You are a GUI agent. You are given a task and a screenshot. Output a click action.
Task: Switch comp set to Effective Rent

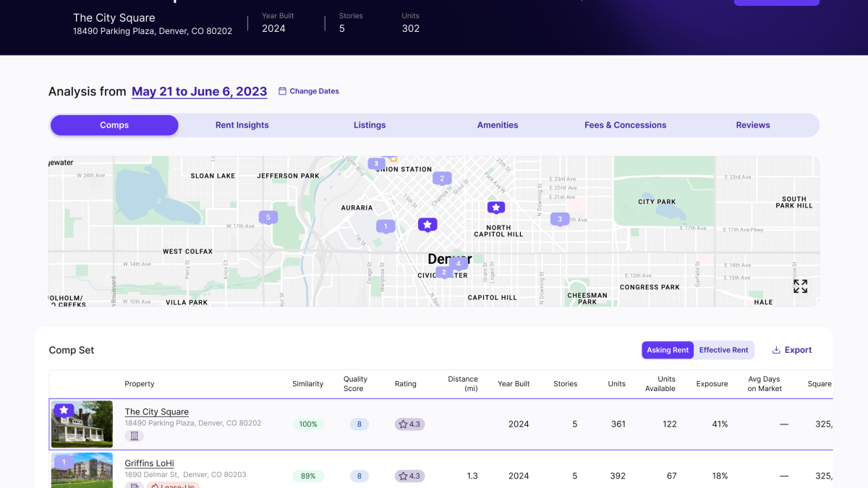[x=723, y=350]
